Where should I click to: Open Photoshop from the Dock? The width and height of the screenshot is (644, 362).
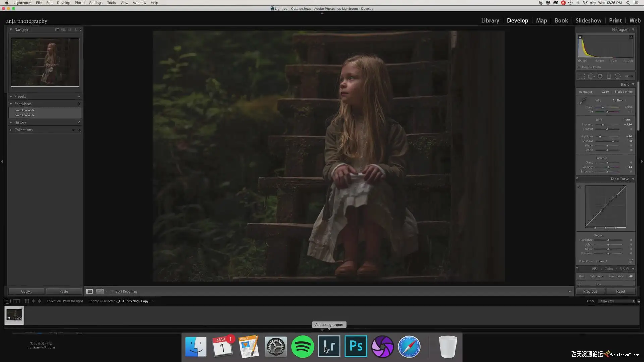tap(356, 346)
